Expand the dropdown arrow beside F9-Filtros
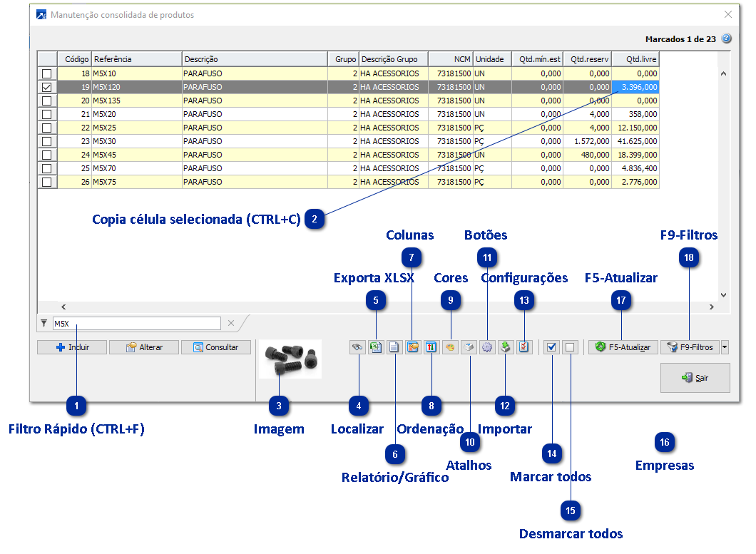 (725, 347)
